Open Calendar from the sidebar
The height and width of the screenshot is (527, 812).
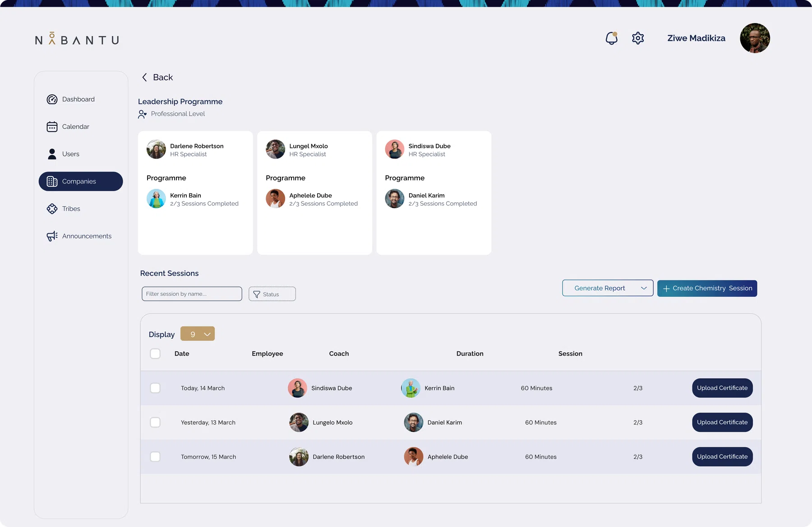coord(81,127)
